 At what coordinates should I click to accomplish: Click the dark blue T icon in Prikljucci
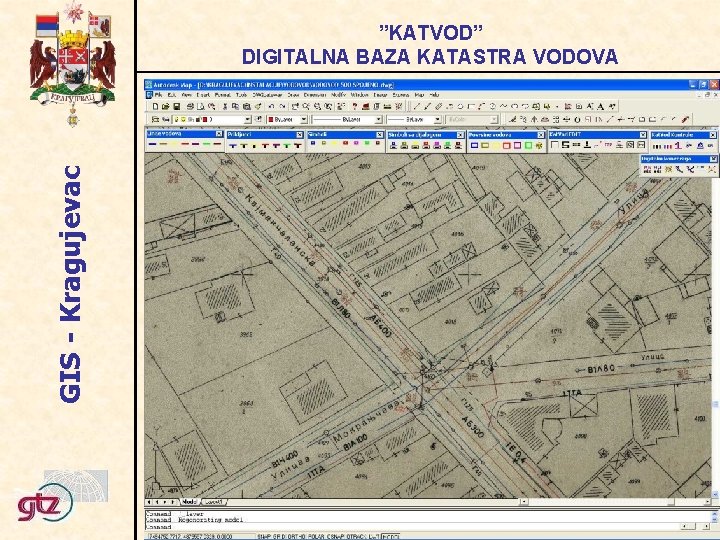tap(233, 146)
